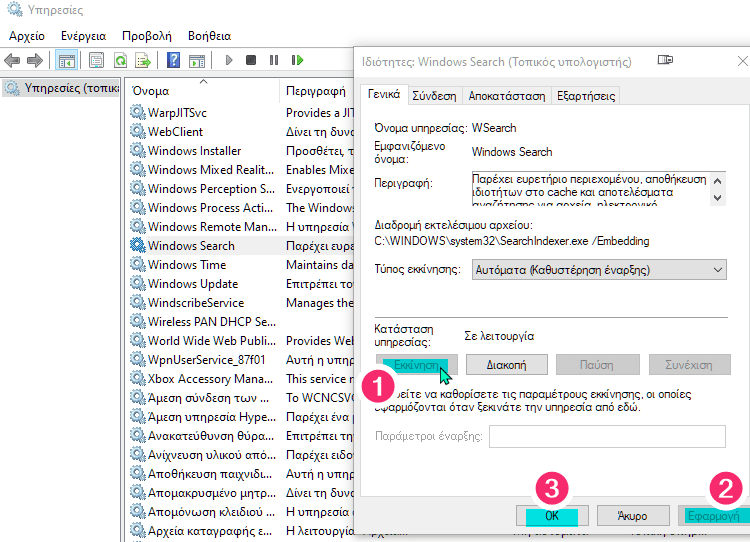Click the gear icon next to Windows Installer

click(x=138, y=151)
